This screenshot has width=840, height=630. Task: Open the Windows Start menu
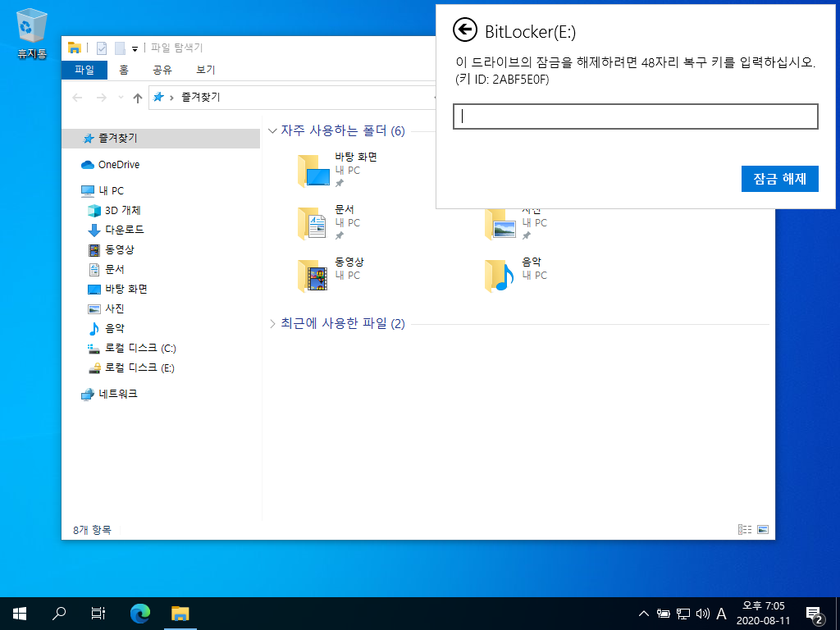pos(20,614)
